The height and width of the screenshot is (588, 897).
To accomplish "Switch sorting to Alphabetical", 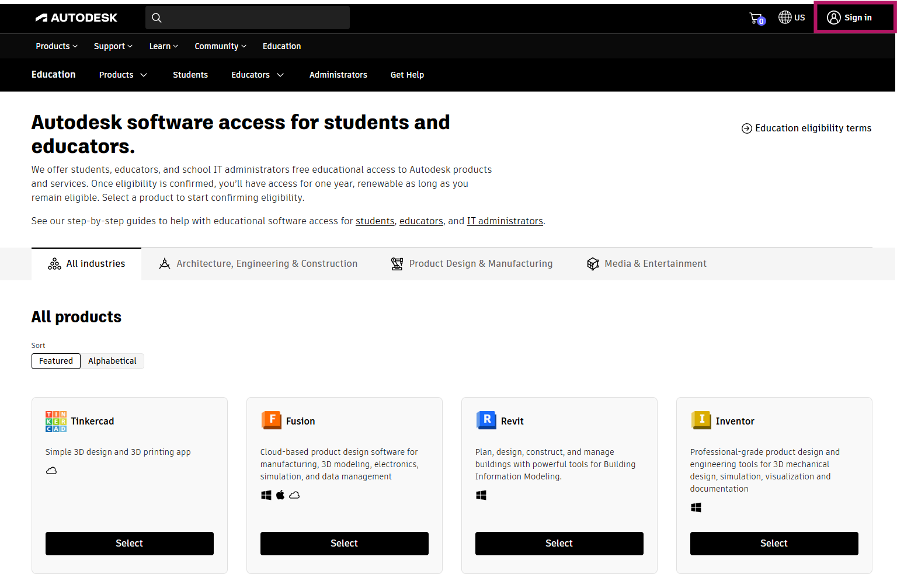I will click(x=112, y=361).
